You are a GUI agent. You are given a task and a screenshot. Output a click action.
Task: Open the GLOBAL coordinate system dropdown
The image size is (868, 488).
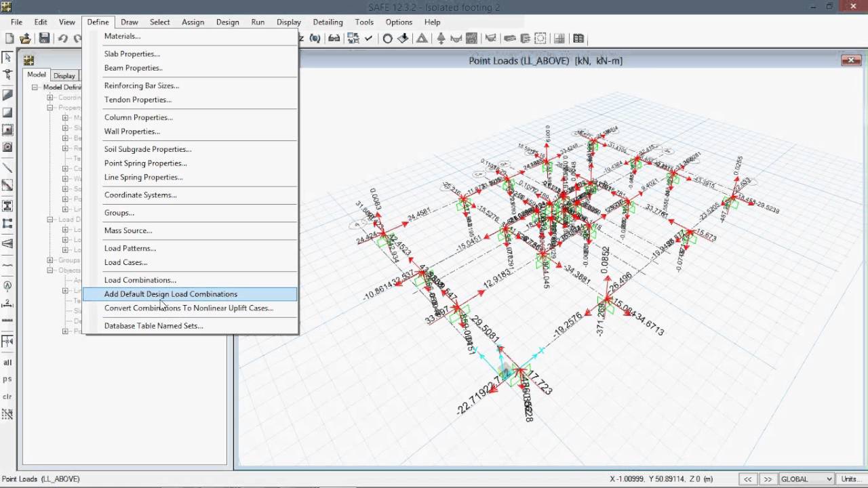pyautogui.click(x=806, y=479)
